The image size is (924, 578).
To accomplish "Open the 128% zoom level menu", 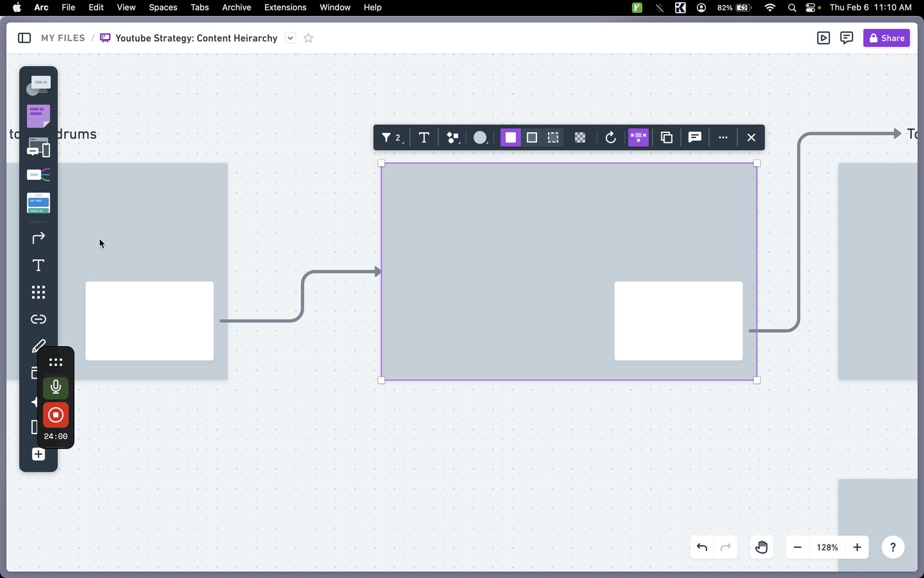I will click(x=827, y=547).
